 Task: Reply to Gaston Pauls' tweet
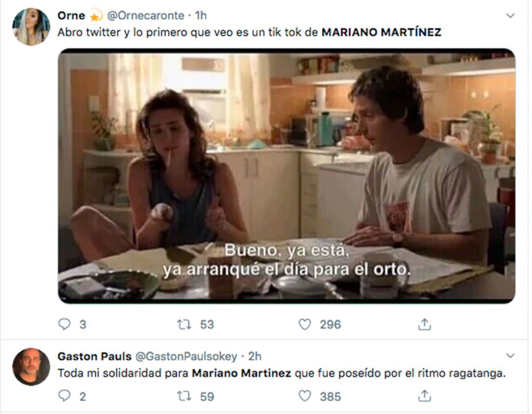coord(64,396)
